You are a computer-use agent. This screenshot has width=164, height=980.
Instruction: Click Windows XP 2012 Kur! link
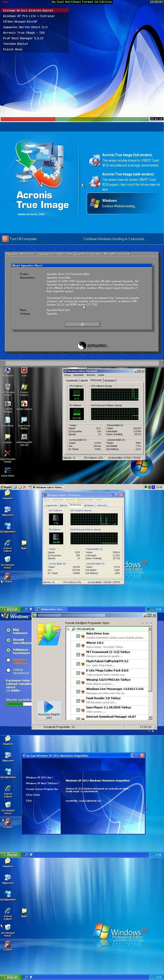pos(40,778)
